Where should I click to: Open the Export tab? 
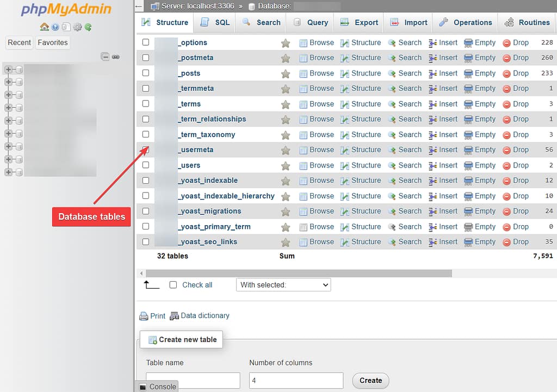tap(359, 22)
